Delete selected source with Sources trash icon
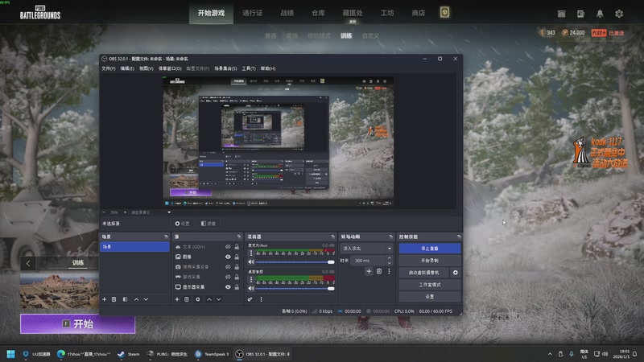This screenshot has height=362, width=644. pyautogui.click(x=187, y=299)
